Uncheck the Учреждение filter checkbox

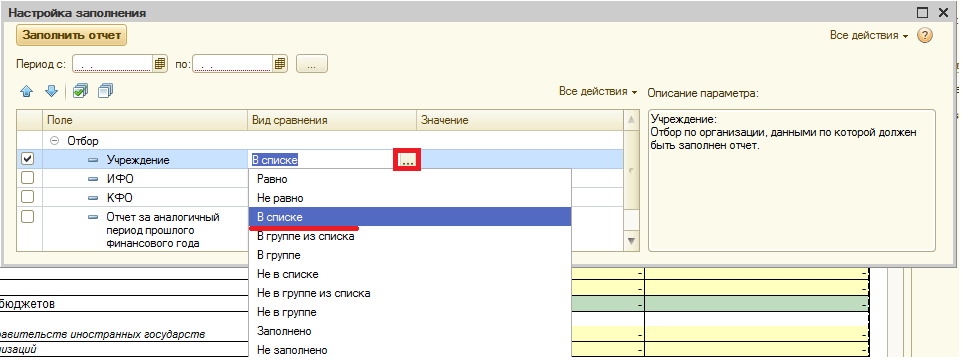click(28, 159)
